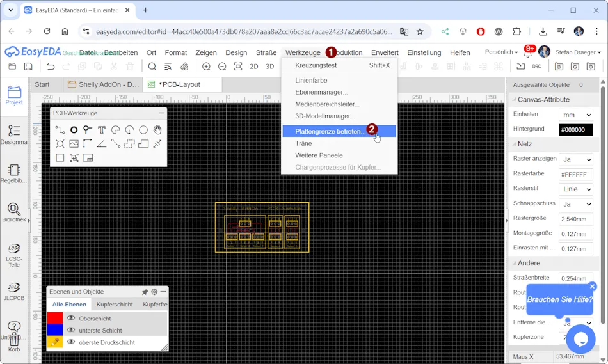Switch view to 3D mode
The image size is (608, 364).
tap(269, 67)
